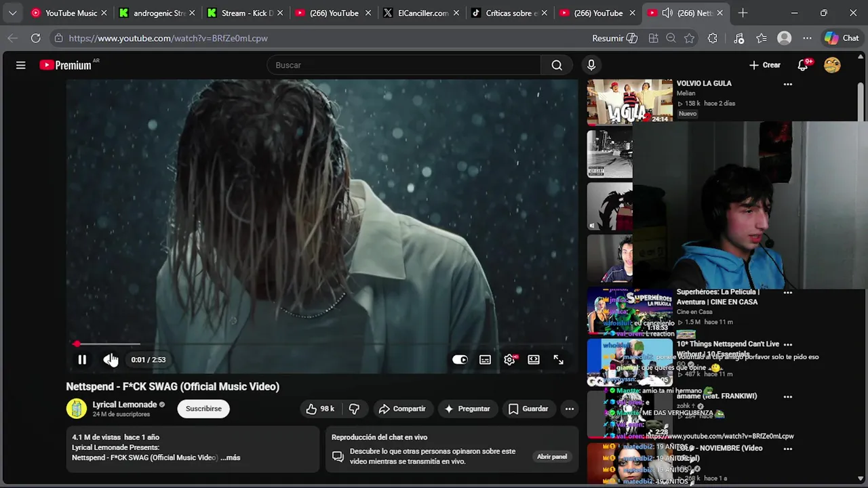
Task: Focus the Buscar search field
Action: (x=404, y=65)
